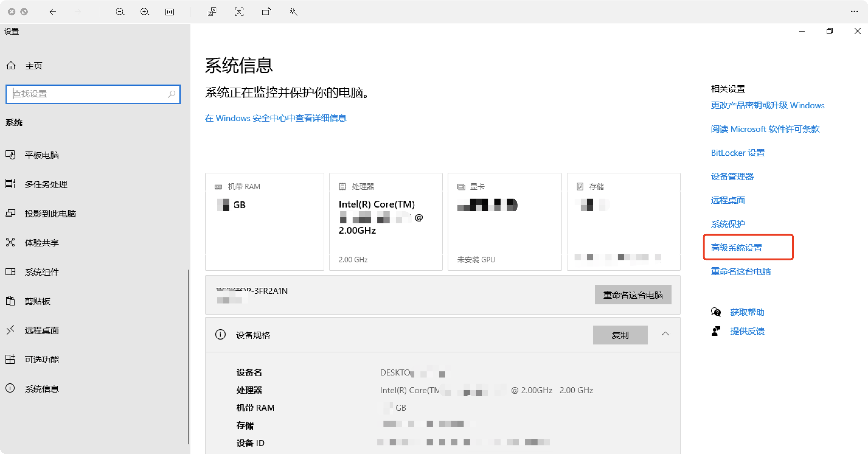The width and height of the screenshot is (868, 454).
Task: Click the actual size 1:1 icon
Action: coord(170,12)
